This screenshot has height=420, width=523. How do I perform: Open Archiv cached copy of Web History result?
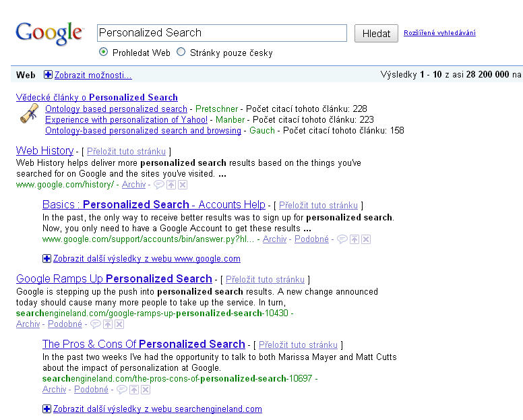(133, 185)
